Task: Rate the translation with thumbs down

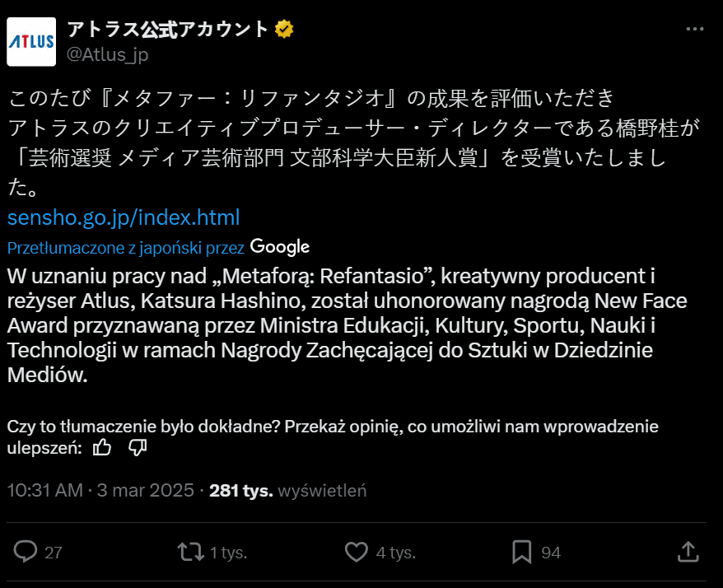Action: [x=138, y=447]
